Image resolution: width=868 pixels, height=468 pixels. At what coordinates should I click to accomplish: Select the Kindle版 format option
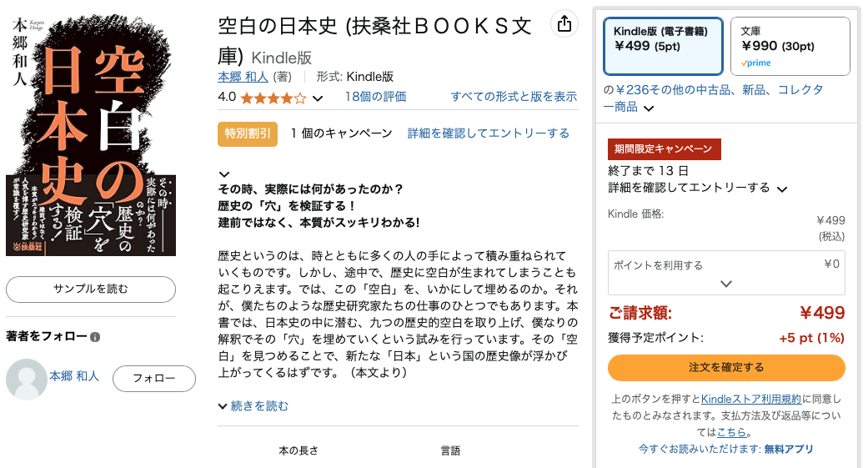663,46
